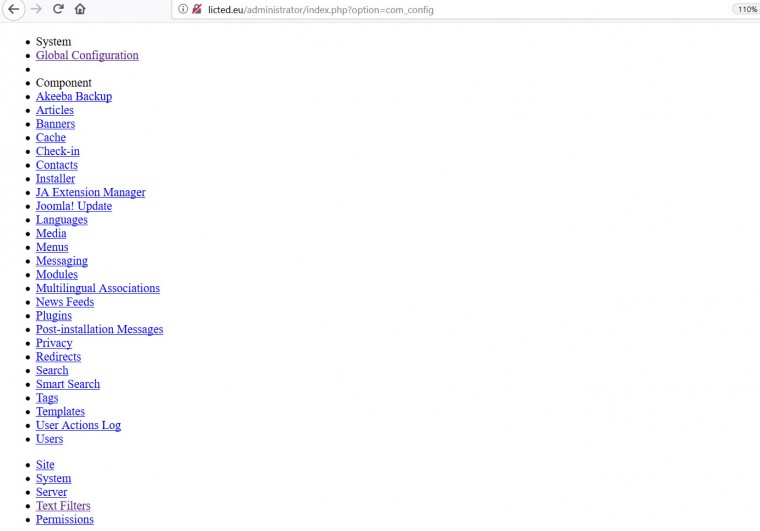
Task: Select the Plugins link
Action: (x=54, y=316)
